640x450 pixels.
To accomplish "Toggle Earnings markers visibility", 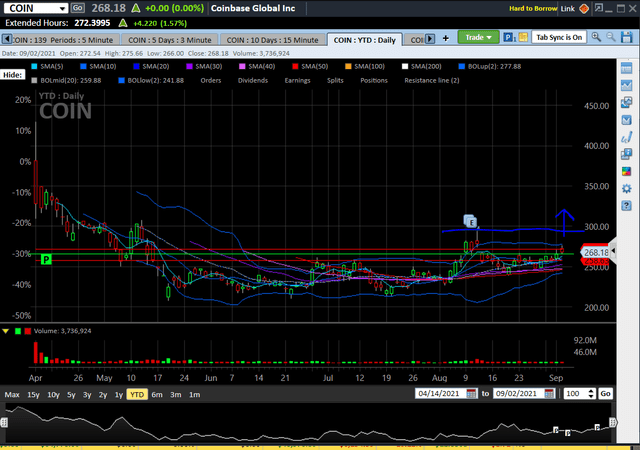I will [x=297, y=80].
